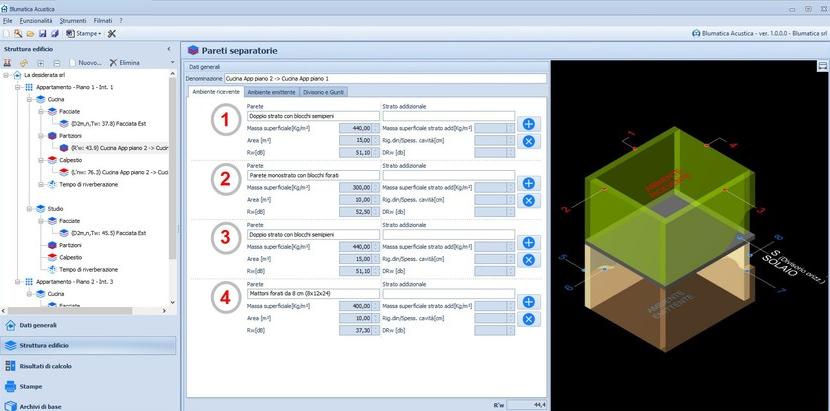830x411 pixels.
Task: Select Calpestio under Cucina in tree
Action: [71, 160]
